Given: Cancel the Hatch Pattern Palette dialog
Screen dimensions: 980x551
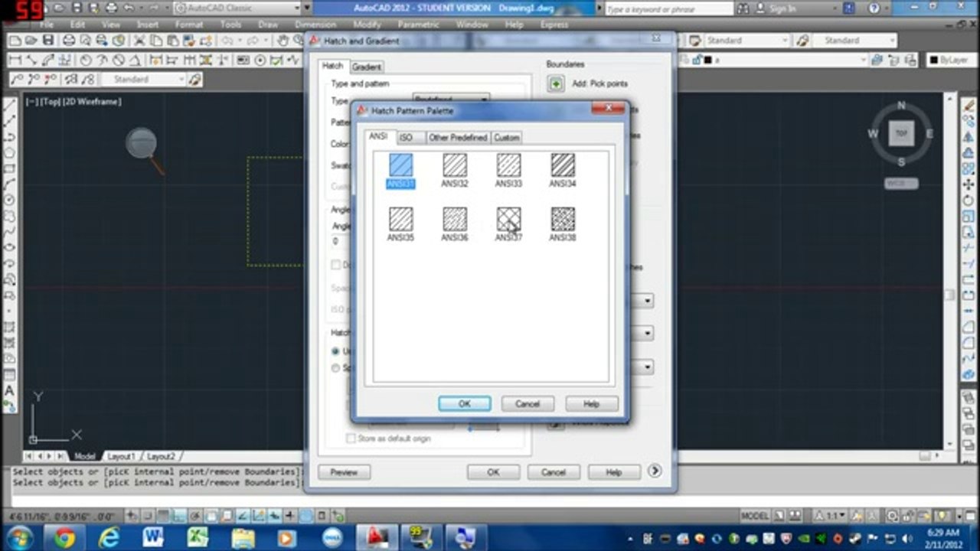Looking at the screenshot, I should click(528, 403).
